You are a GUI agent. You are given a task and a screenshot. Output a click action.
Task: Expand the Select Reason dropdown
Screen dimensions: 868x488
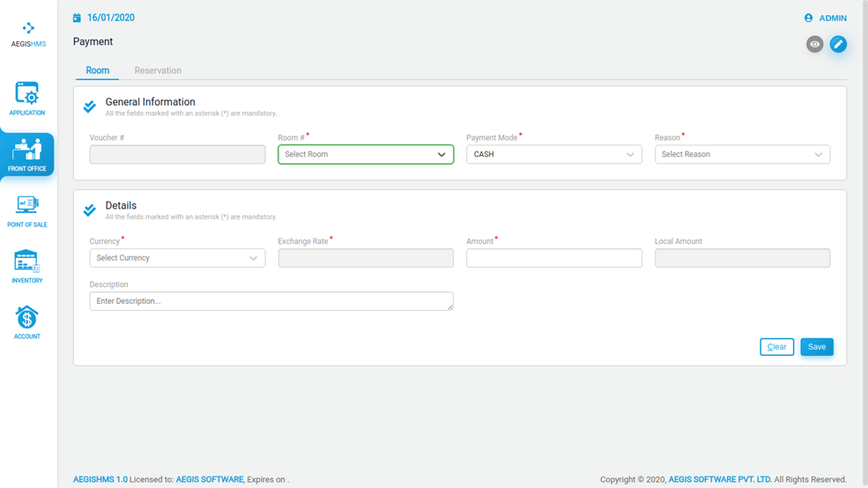pyautogui.click(x=742, y=154)
